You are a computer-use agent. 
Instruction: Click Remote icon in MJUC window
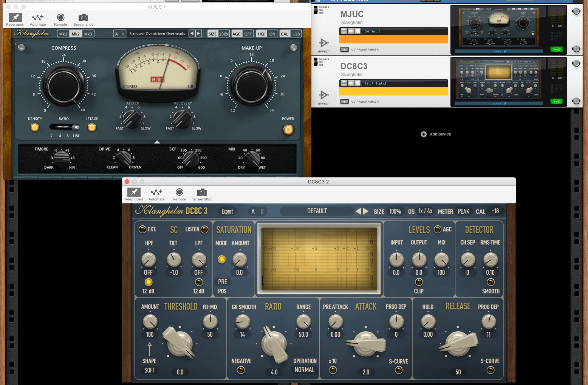(x=60, y=17)
